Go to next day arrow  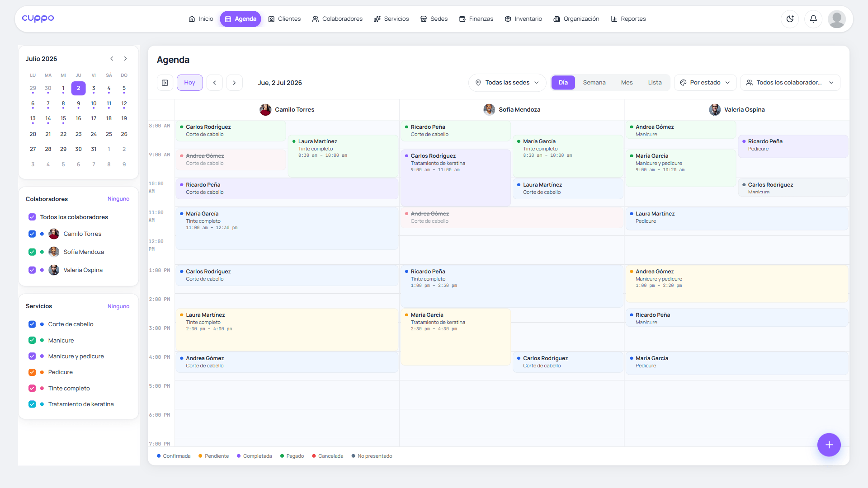click(234, 83)
